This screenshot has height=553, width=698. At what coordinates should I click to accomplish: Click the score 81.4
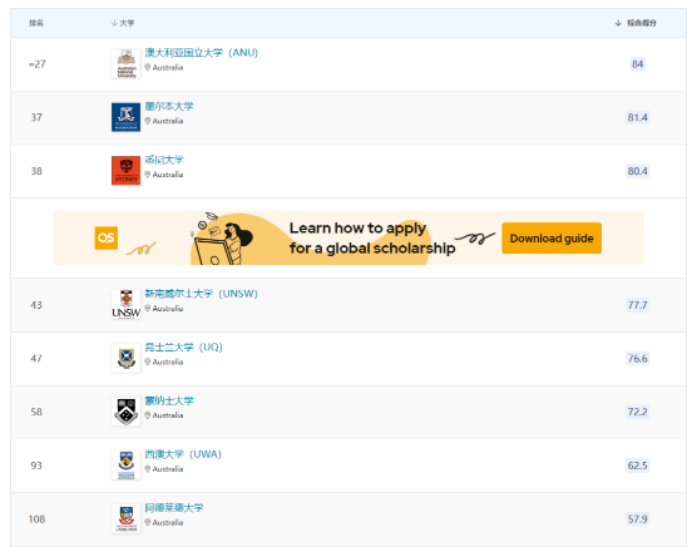coord(637,118)
